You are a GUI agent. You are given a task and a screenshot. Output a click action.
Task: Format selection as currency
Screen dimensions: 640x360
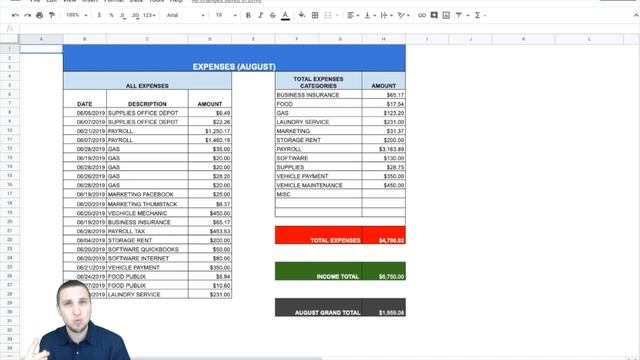point(99,15)
